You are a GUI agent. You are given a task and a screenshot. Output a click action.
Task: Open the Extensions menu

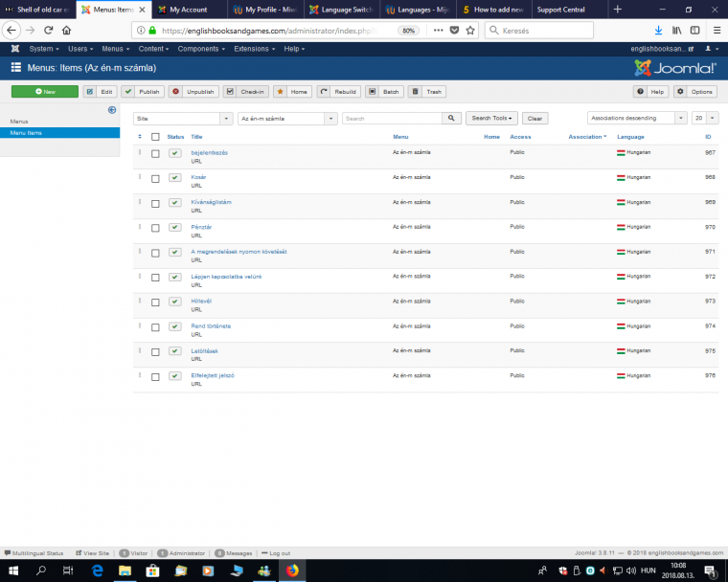point(255,49)
